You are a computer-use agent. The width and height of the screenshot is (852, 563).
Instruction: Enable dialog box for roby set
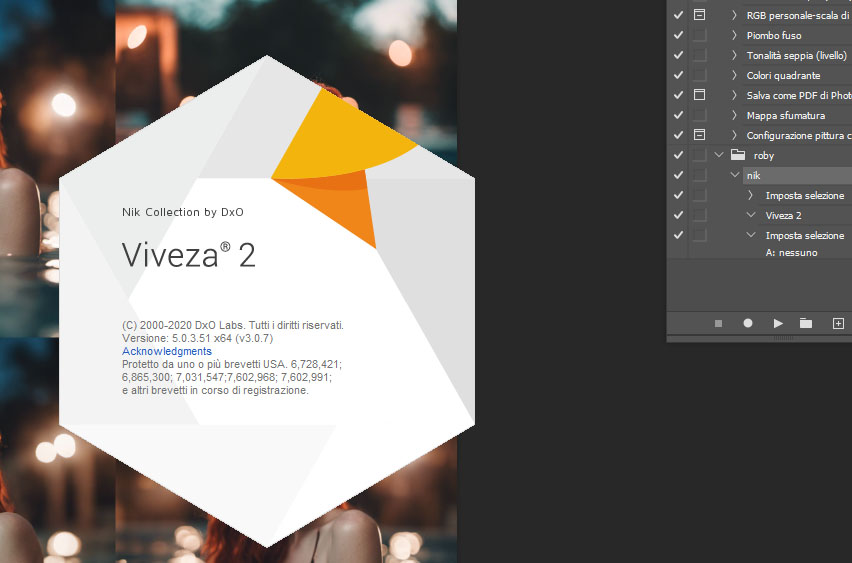point(699,155)
